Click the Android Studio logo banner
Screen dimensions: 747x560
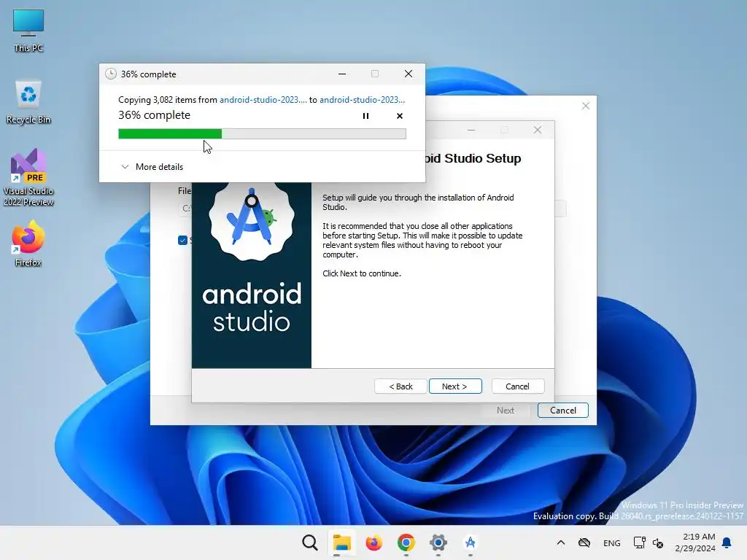[x=252, y=275]
